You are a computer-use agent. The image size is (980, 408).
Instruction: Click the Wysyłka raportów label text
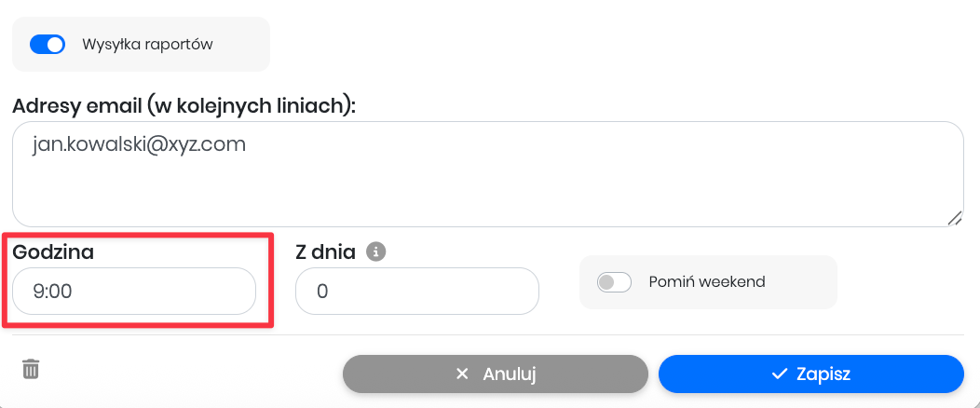147,44
